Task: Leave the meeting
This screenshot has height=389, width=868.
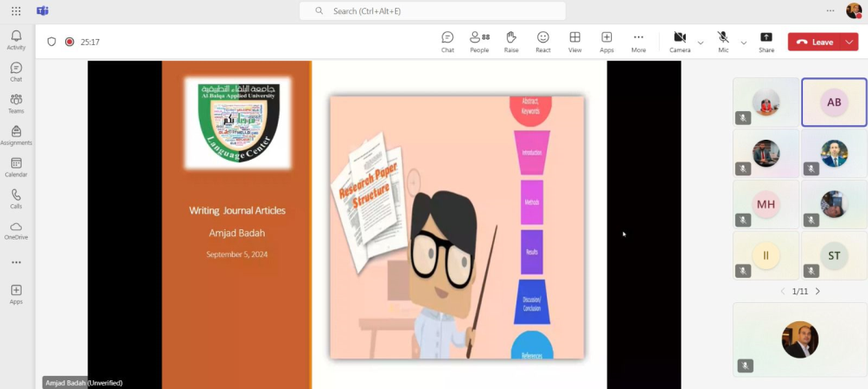Action: click(814, 42)
